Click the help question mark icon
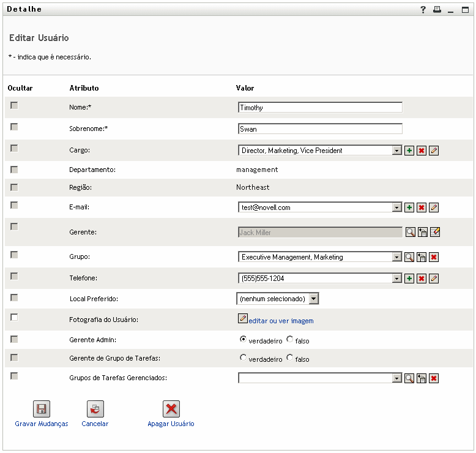Viewport: 476px width, 453px height. [423, 10]
